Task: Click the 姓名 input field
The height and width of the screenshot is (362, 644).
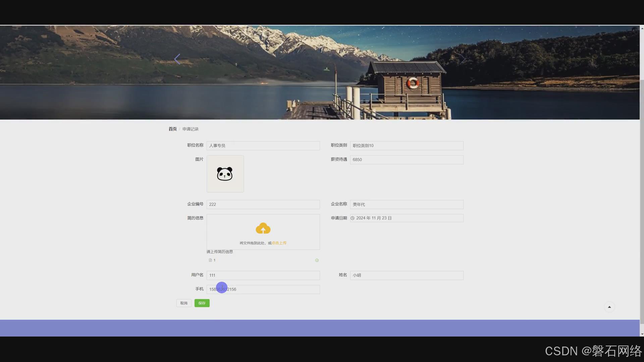Action: [x=407, y=275]
